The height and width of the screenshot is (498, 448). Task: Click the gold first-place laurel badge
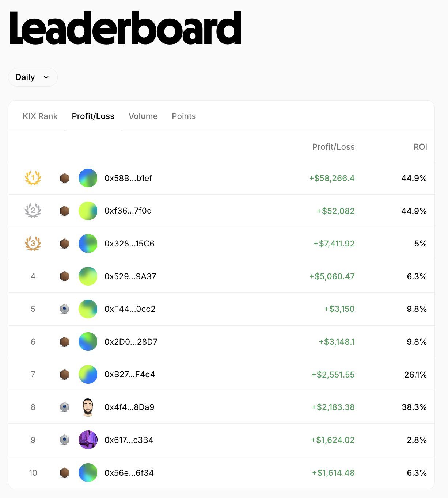(33, 178)
